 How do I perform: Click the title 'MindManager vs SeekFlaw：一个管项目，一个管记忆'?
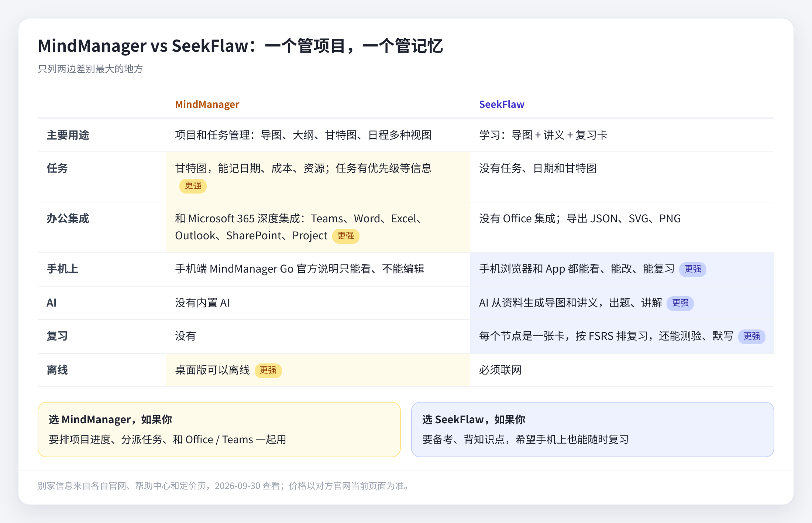(x=240, y=46)
